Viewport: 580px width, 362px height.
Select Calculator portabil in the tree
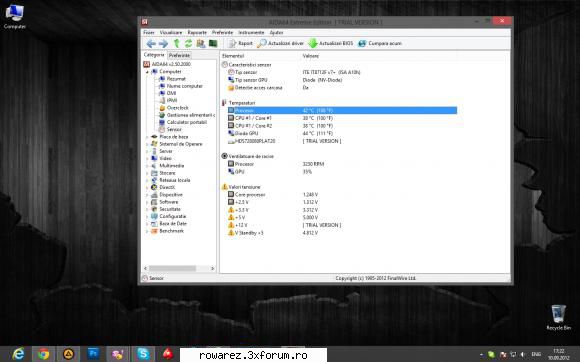(x=183, y=122)
